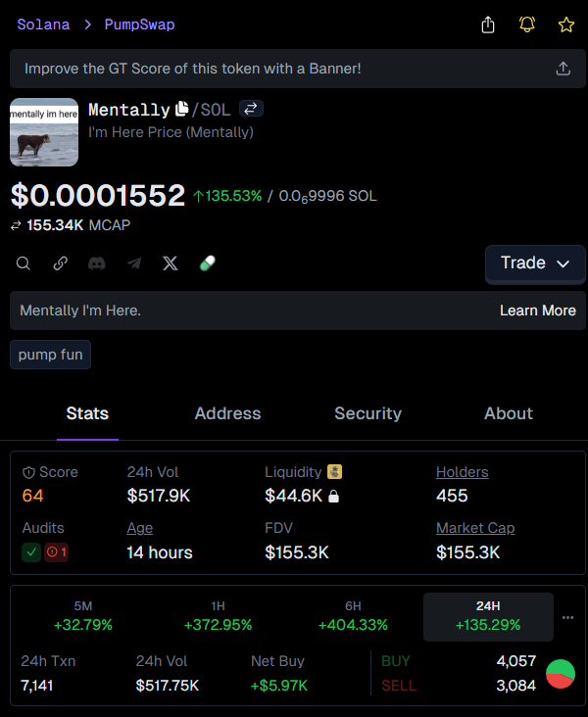Toggle the MCAP price display arrows
The image size is (588, 717).
click(x=16, y=225)
